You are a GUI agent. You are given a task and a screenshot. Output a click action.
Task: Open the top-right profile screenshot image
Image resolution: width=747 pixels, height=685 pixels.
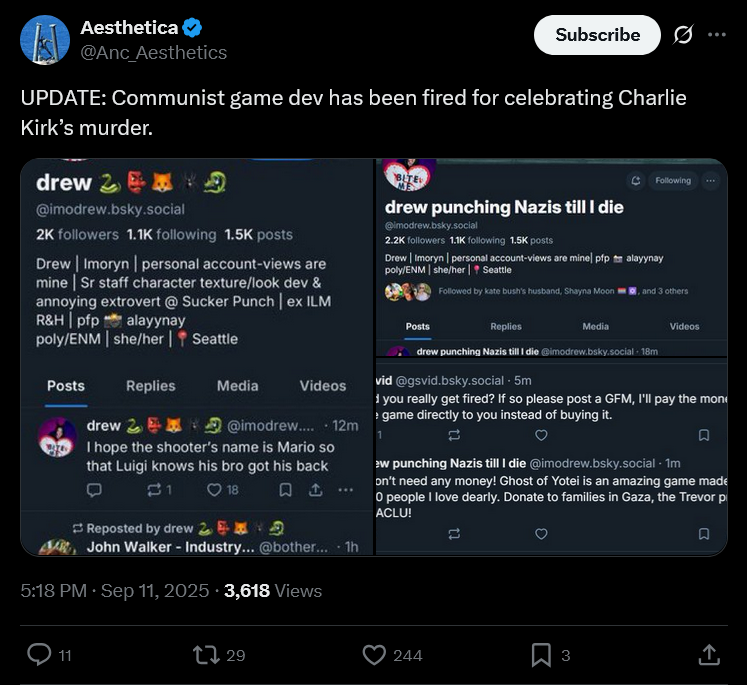coord(551,257)
